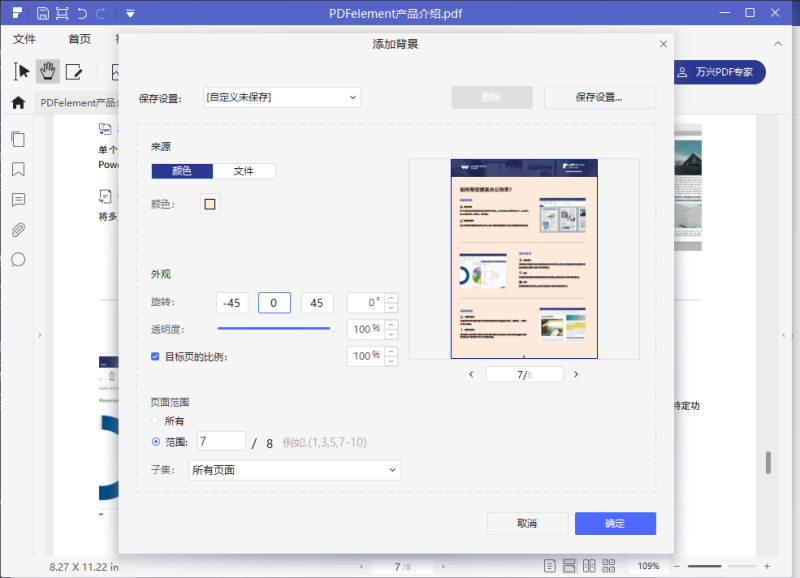Open the Attachments paperclip panel
Viewport: 800px width, 578px height.
pos(18,229)
